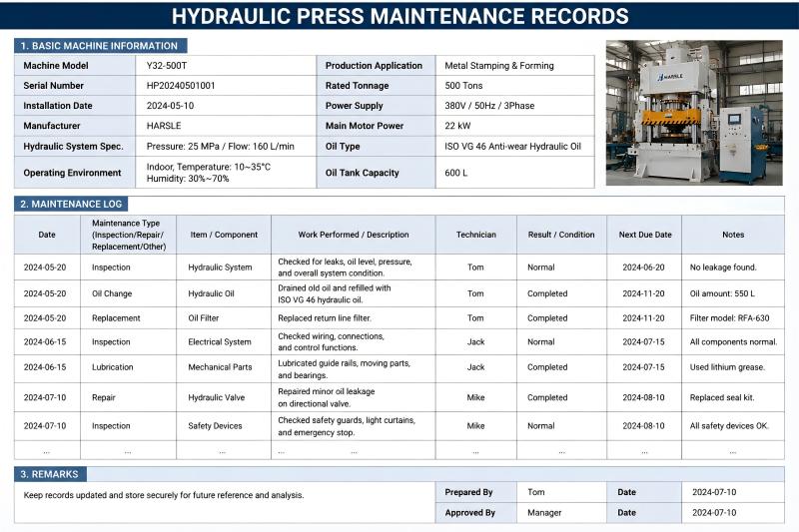Select the 'Keep records updated and store securely' remark
This screenshot has width=799, height=532.
[164, 495]
